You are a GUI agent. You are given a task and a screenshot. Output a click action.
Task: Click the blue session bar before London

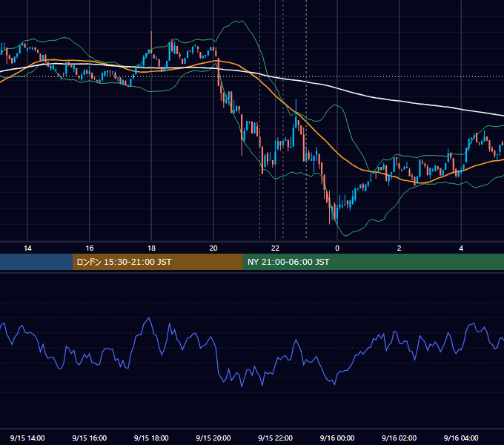(36, 262)
